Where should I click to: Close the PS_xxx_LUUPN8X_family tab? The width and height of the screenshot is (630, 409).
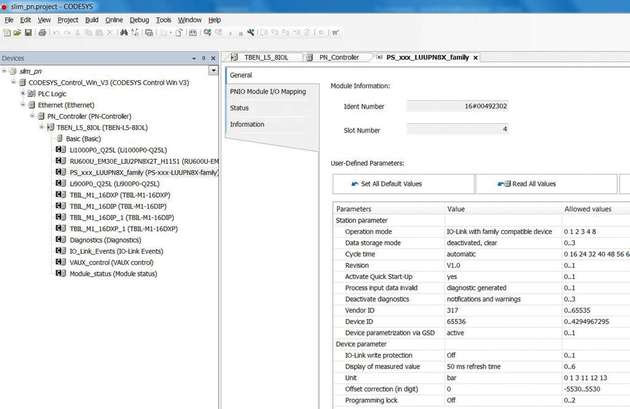[476, 58]
